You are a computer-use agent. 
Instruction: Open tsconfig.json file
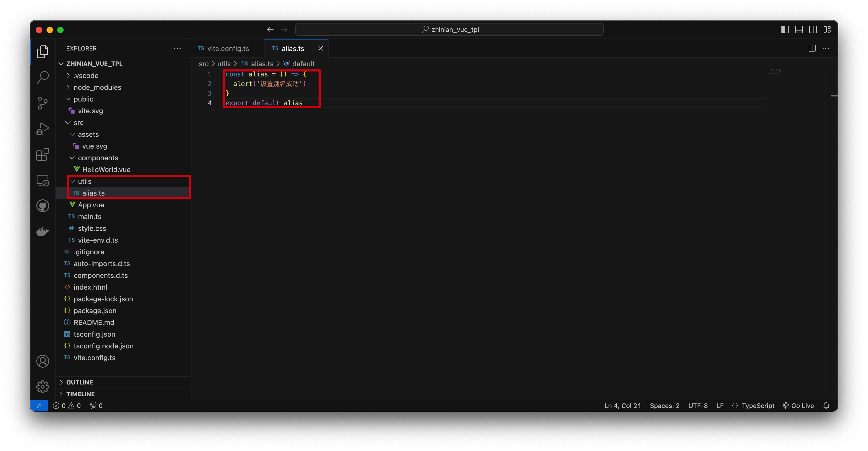point(123,334)
